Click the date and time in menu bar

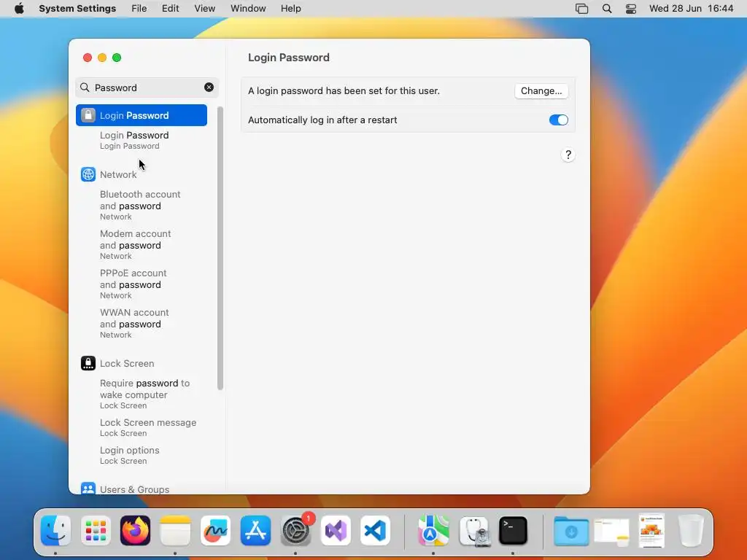[692, 8]
